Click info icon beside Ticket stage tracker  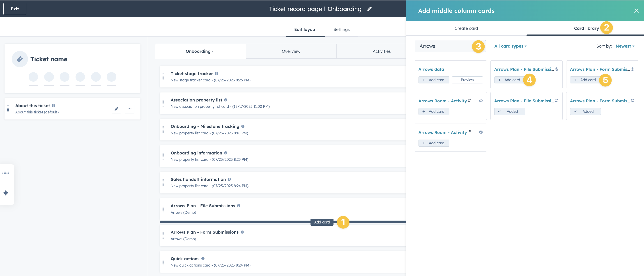(x=216, y=74)
